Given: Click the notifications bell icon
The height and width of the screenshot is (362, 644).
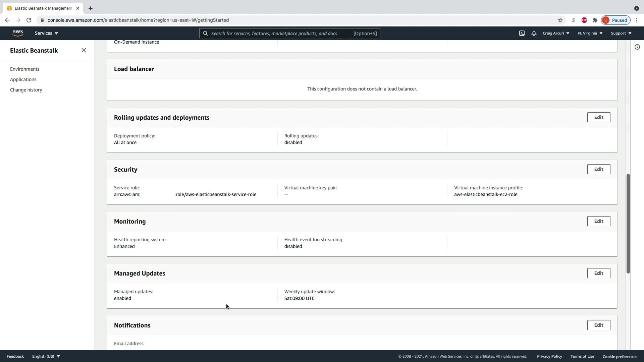Looking at the screenshot, I should coord(534,33).
